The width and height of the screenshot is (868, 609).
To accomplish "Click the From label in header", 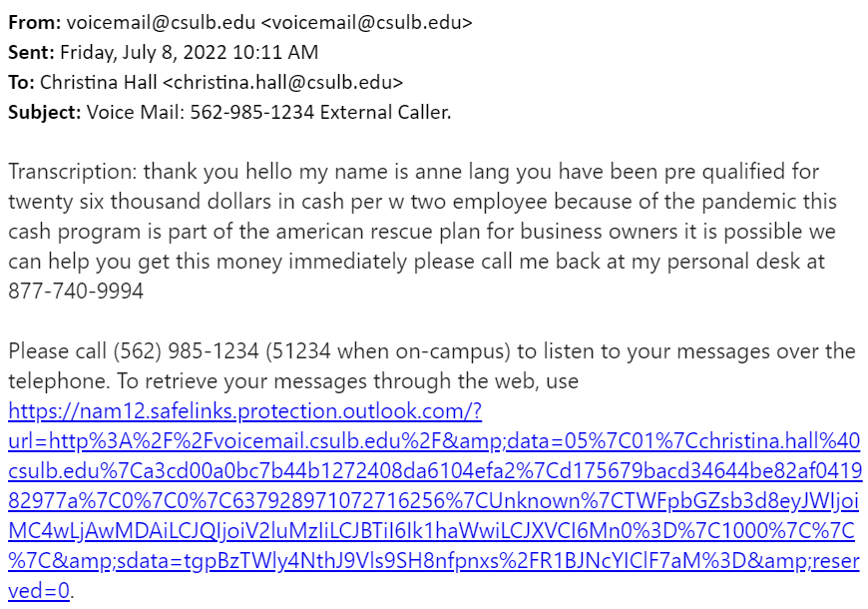I will pyautogui.click(x=34, y=23).
